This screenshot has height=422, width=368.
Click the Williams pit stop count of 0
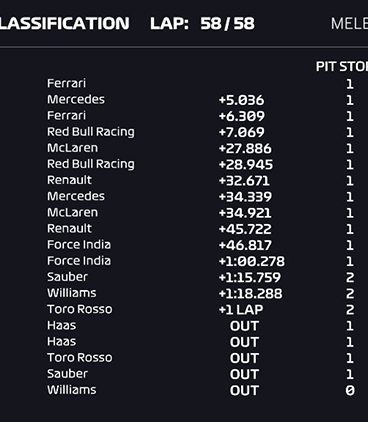(x=350, y=390)
